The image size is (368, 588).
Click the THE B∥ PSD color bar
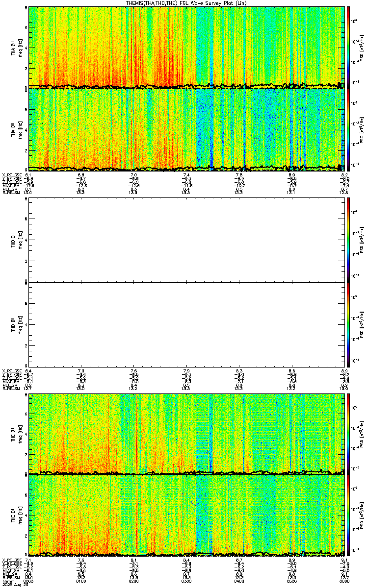pyautogui.click(x=348, y=516)
